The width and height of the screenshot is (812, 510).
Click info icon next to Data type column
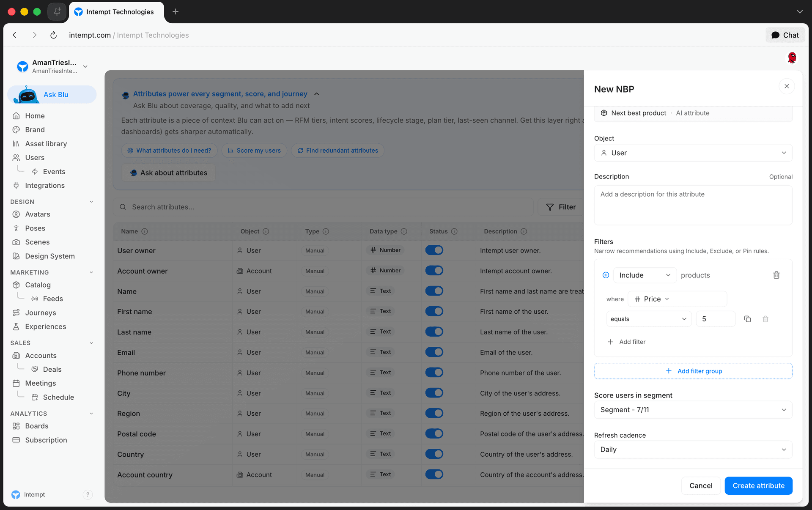point(404,231)
